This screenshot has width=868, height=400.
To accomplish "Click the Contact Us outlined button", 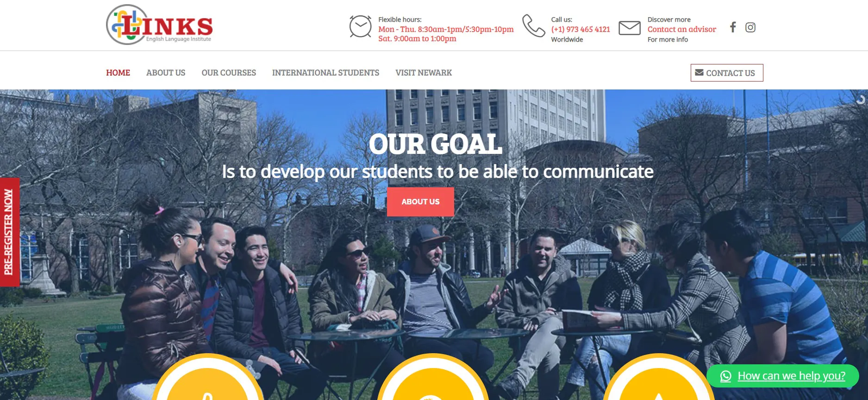I will pos(727,73).
